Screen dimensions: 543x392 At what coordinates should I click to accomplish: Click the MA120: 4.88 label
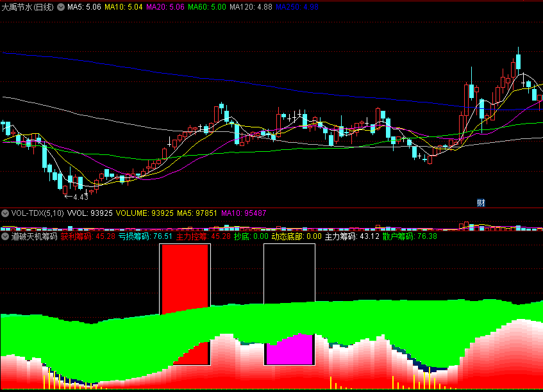coord(251,7)
